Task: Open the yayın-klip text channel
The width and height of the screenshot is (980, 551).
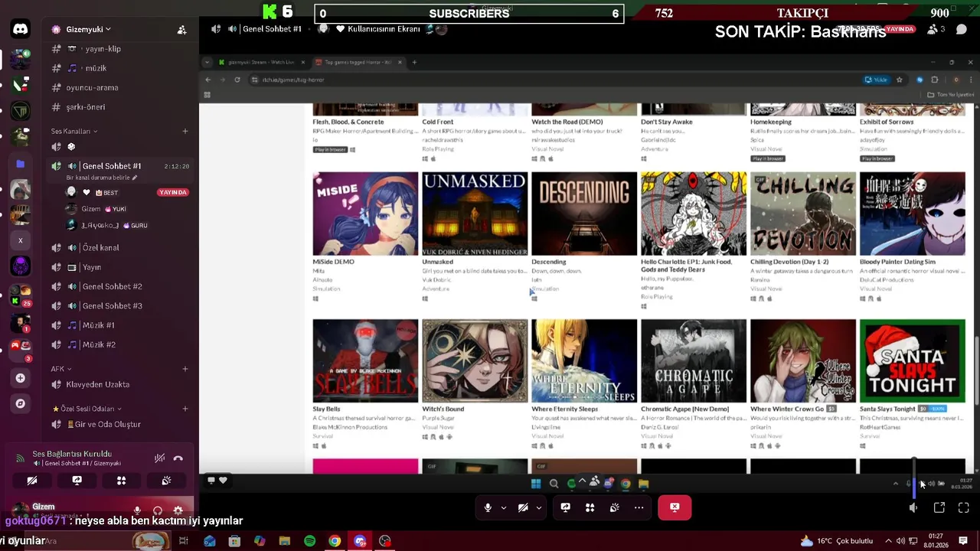Action: [121, 49]
